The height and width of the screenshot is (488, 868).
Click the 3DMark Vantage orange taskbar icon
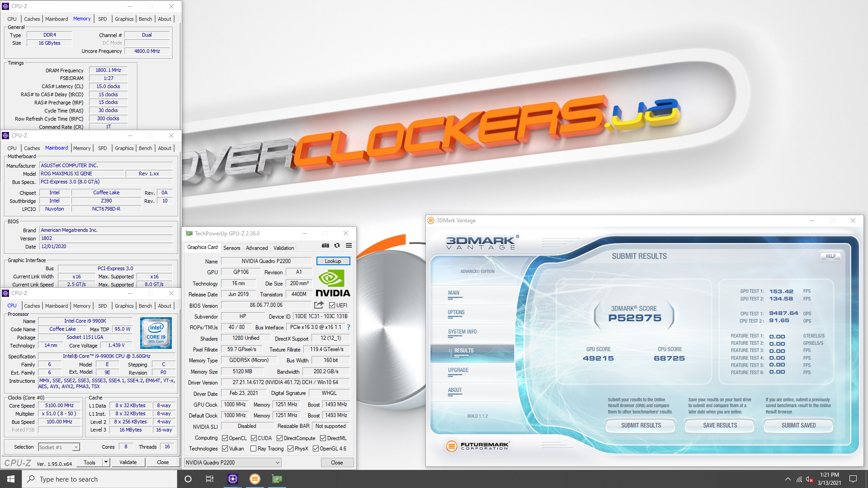point(255,479)
